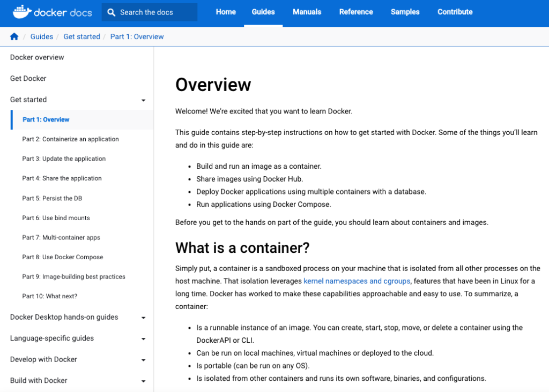Expand Develop with Docker arrow

pyautogui.click(x=143, y=360)
